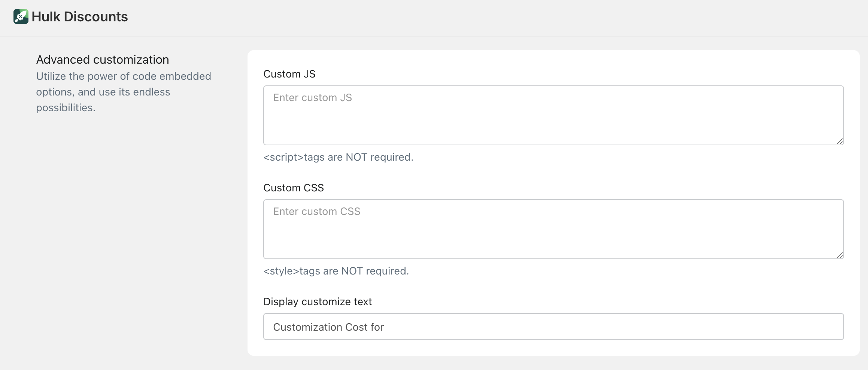The height and width of the screenshot is (370, 868).
Task: Click the Advanced customization heading
Action: (x=102, y=60)
